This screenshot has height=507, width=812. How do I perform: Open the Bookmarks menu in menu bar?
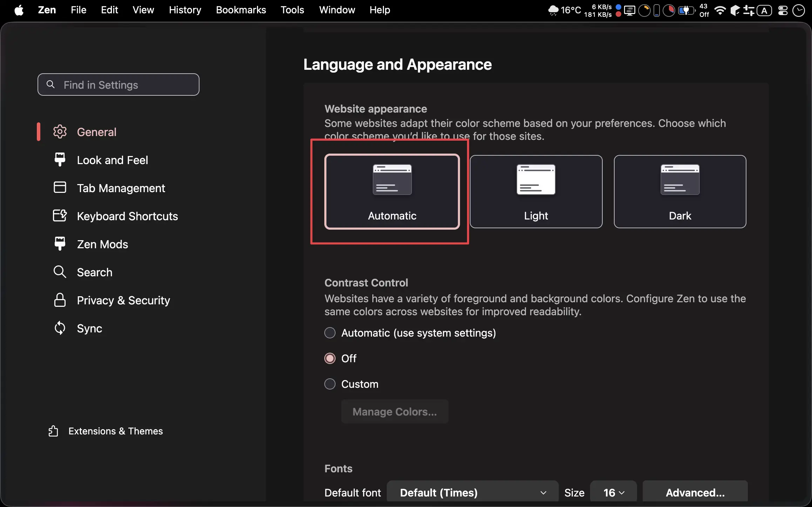coord(241,10)
